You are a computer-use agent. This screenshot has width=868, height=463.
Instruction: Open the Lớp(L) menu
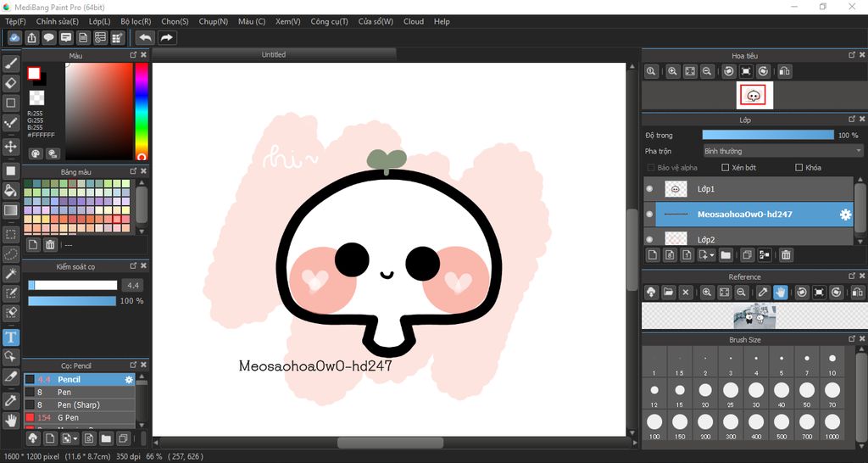(100, 21)
